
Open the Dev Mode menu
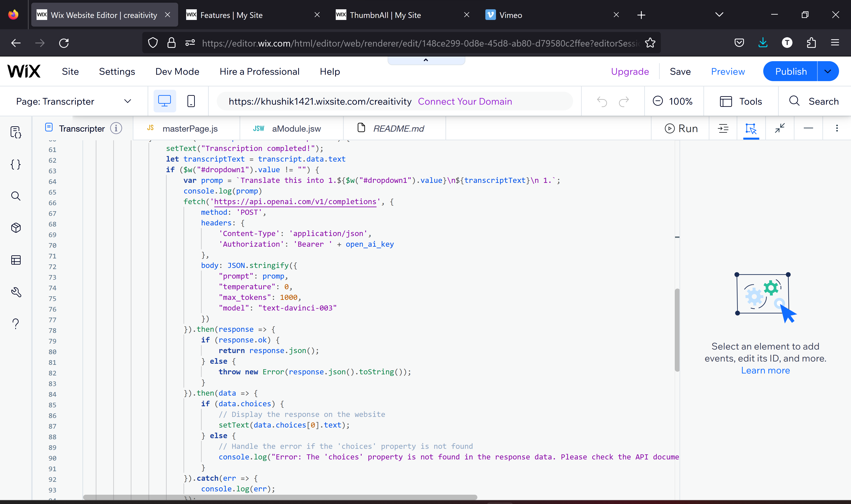(177, 71)
